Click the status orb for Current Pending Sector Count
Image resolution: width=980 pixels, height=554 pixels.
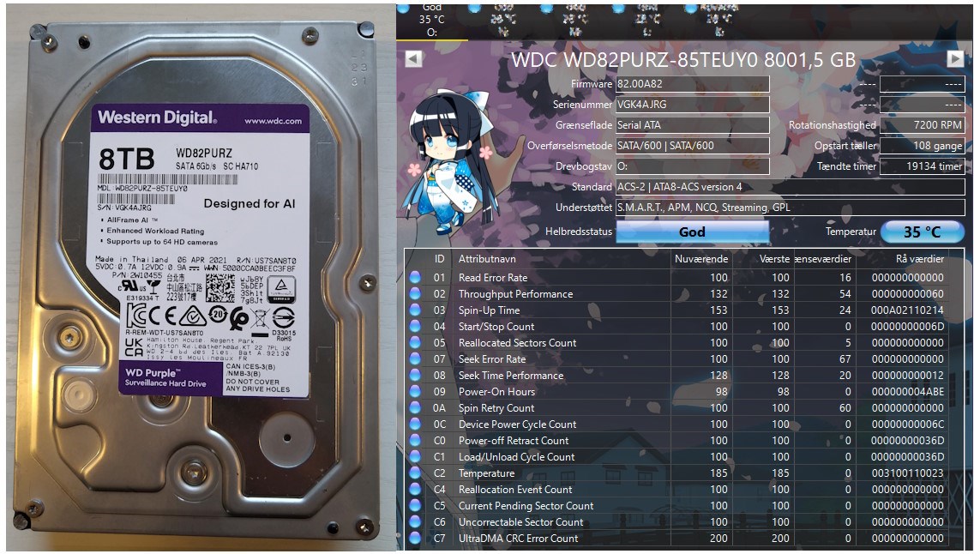[415, 504]
